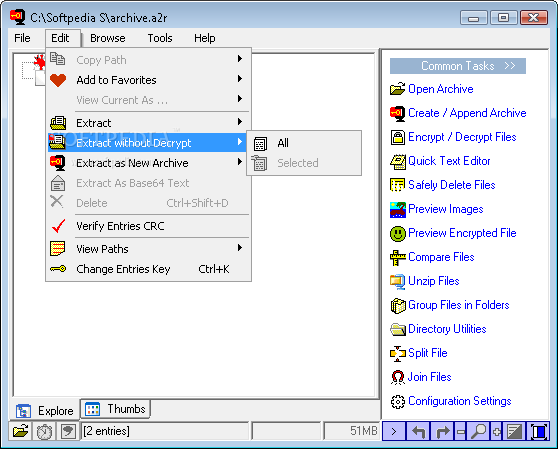Viewport: 558px width, 449px height.
Task: Open the Help menu
Action: coord(205,38)
